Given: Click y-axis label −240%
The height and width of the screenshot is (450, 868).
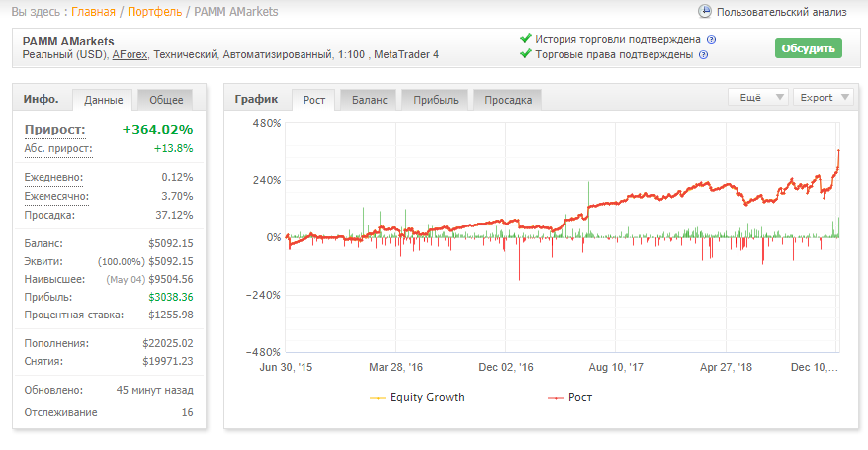Looking at the screenshot, I should pyautogui.click(x=263, y=295).
